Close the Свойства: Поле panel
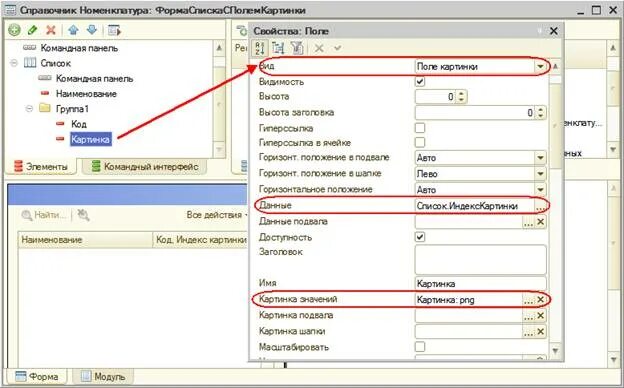The image size is (624, 388). point(554,31)
